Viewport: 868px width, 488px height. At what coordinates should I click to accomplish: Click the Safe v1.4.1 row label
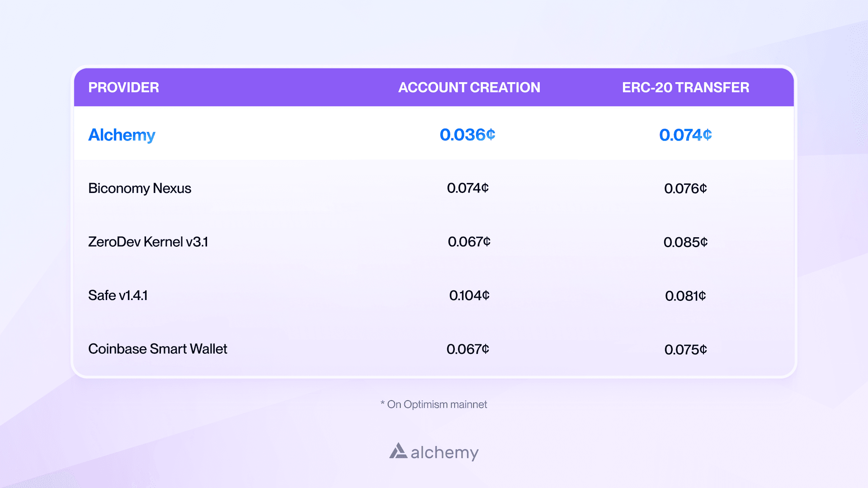[x=118, y=296]
